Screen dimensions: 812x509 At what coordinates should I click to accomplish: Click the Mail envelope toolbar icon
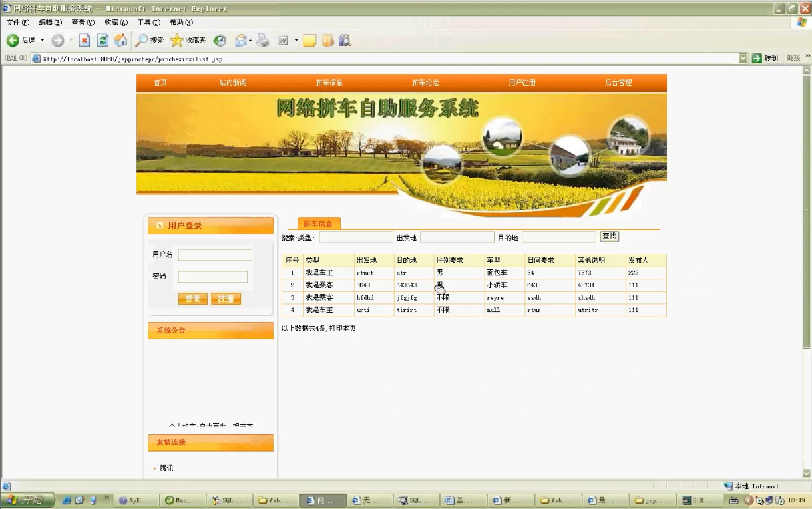click(241, 41)
